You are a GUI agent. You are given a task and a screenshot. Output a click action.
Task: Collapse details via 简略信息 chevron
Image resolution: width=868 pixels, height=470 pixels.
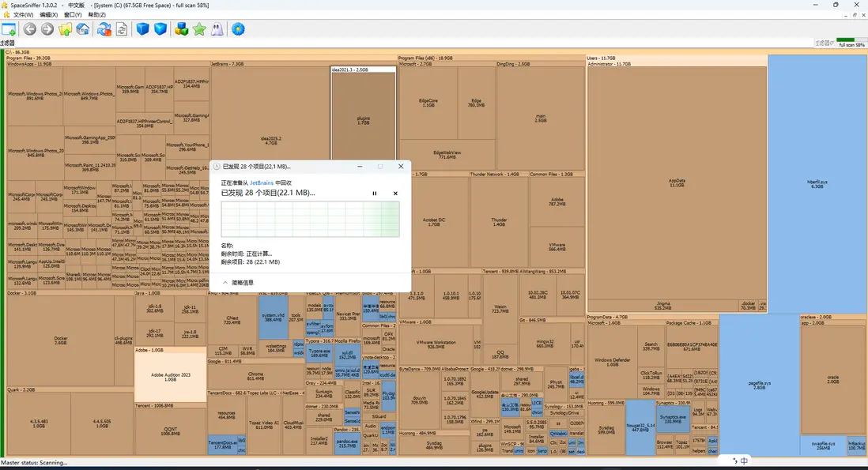[225, 283]
